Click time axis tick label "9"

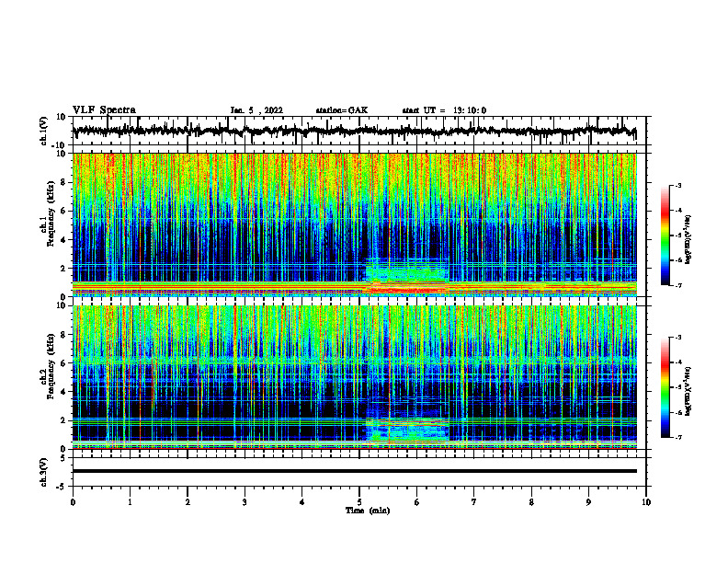(588, 502)
